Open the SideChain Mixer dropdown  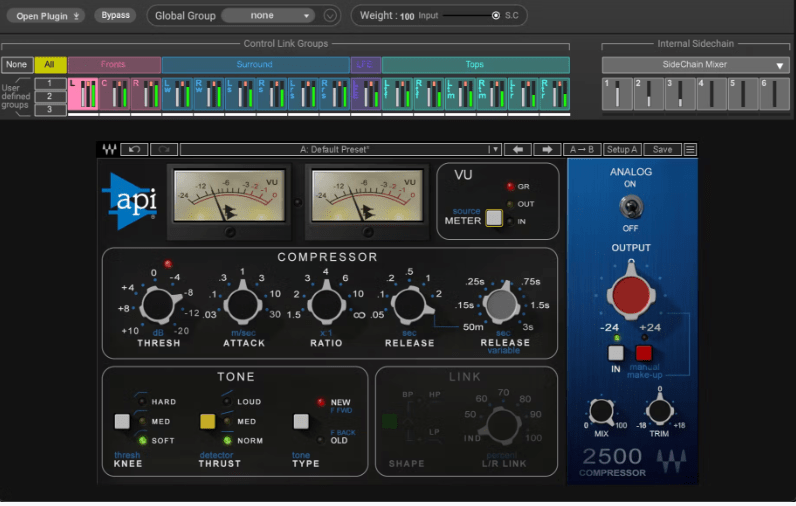point(695,64)
